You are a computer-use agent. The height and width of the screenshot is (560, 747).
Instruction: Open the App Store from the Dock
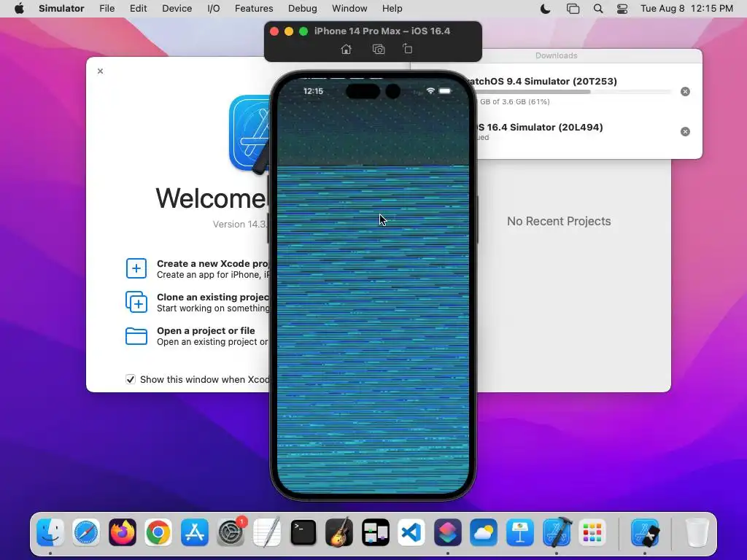[x=195, y=532]
